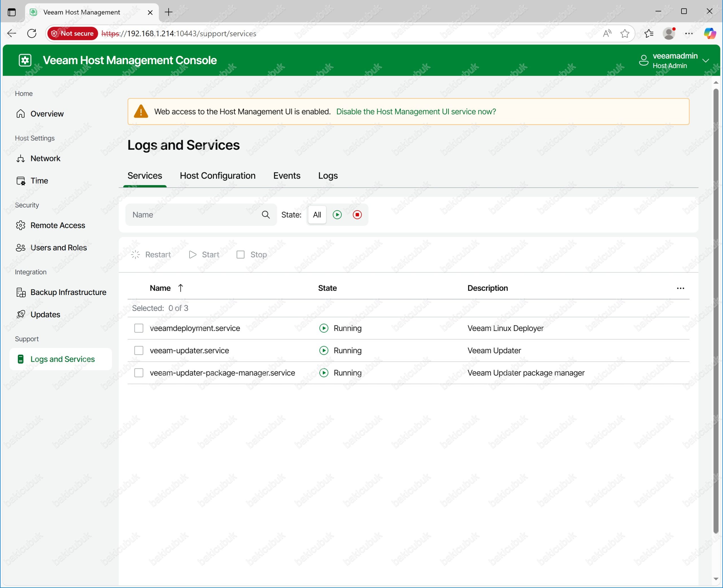This screenshot has height=588, width=723.
Task: Click running icon for veeam-updater.service
Action: point(324,351)
